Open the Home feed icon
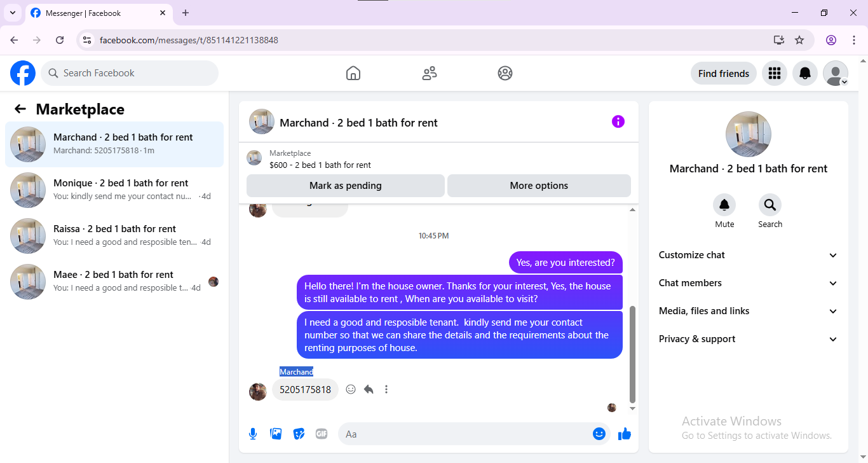This screenshot has width=868, height=463. (x=353, y=73)
